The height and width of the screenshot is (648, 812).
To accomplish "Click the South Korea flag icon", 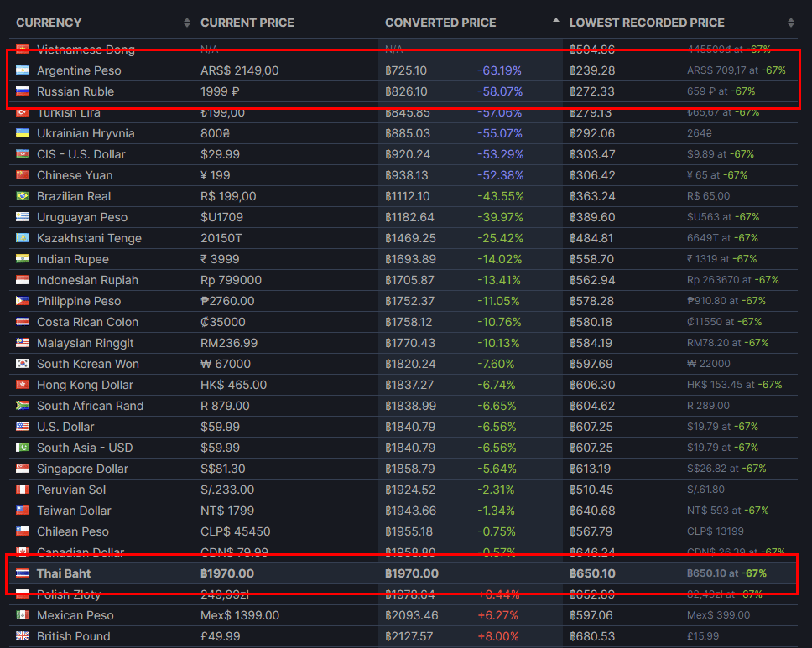I will tap(23, 363).
